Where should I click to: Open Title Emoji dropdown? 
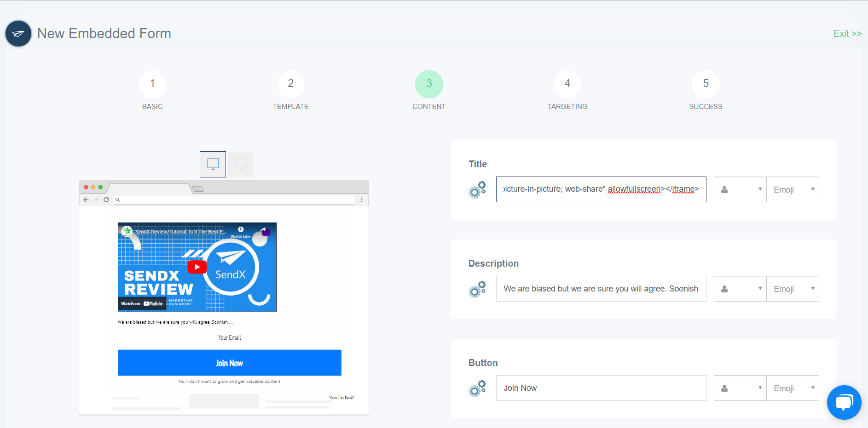pyautogui.click(x=793, y=189)
